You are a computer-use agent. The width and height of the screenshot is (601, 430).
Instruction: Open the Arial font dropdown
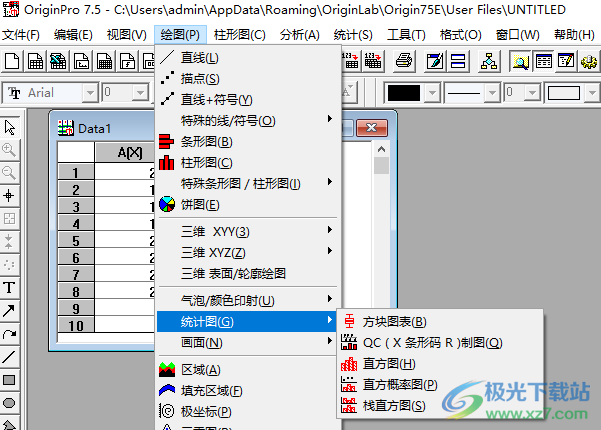[x=90, y=93]
